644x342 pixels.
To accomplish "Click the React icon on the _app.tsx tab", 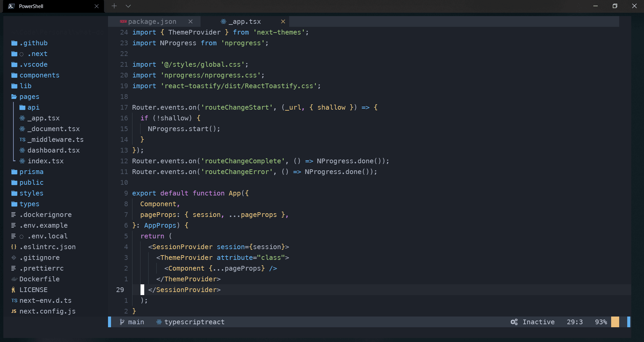I will click(223, 21).
